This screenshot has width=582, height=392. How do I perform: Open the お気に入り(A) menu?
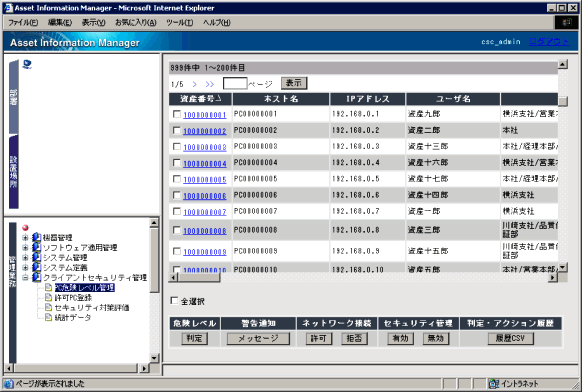coord(135,23)
